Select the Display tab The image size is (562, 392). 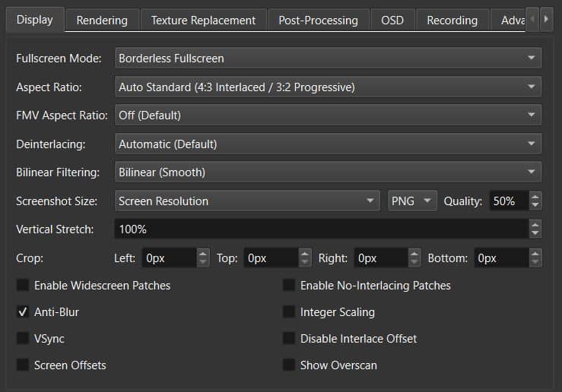click(35, 20)
